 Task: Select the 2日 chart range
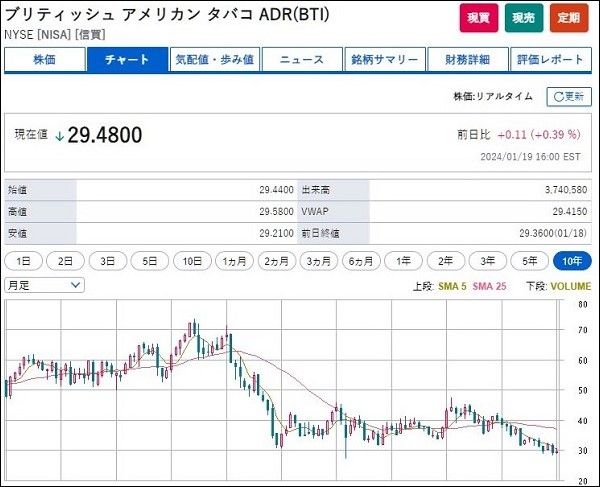click(x=65, y=261)
